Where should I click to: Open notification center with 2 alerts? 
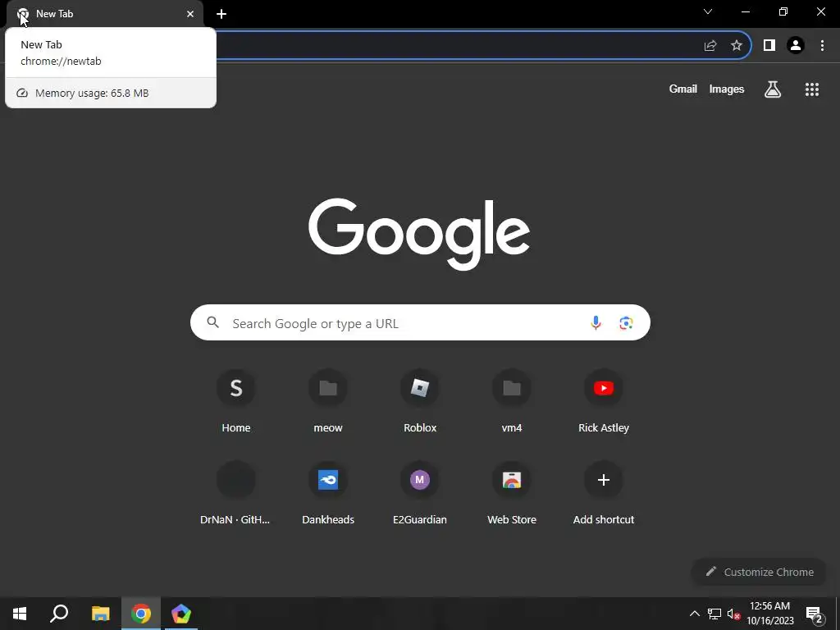tap(815, 614)
